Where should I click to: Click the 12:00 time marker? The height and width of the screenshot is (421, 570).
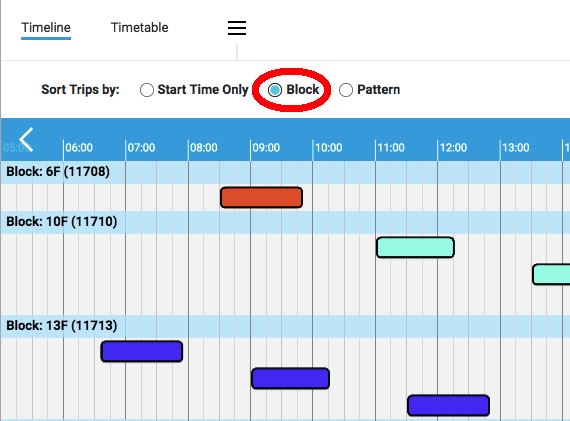(453, 148)
